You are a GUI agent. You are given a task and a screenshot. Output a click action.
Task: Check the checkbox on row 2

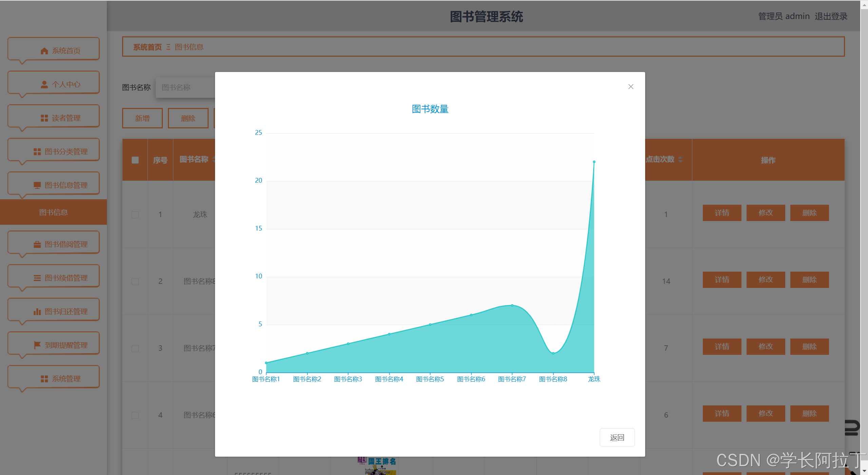pos(135,281)
